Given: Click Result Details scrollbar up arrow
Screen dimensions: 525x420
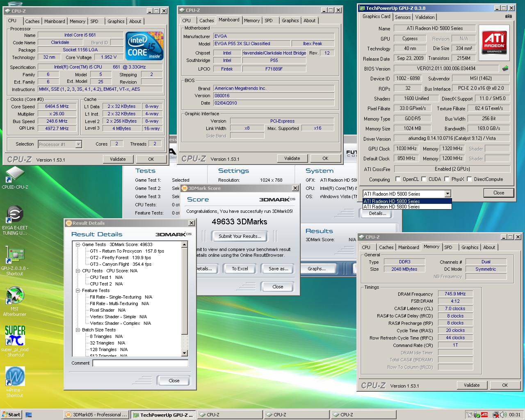Looking at the screenshot, I should 184,245.
